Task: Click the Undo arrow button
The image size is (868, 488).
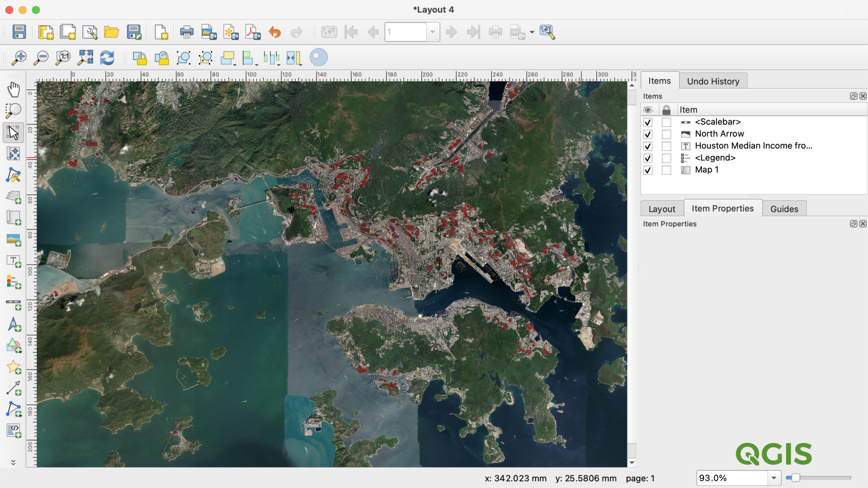Action: [x=274, y=32]
